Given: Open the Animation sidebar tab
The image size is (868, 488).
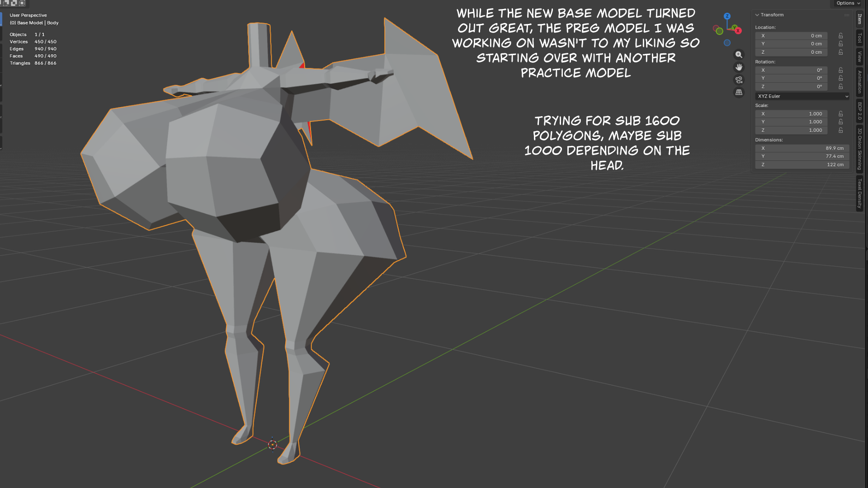Looking at the screenshot, I should (859, 82).
